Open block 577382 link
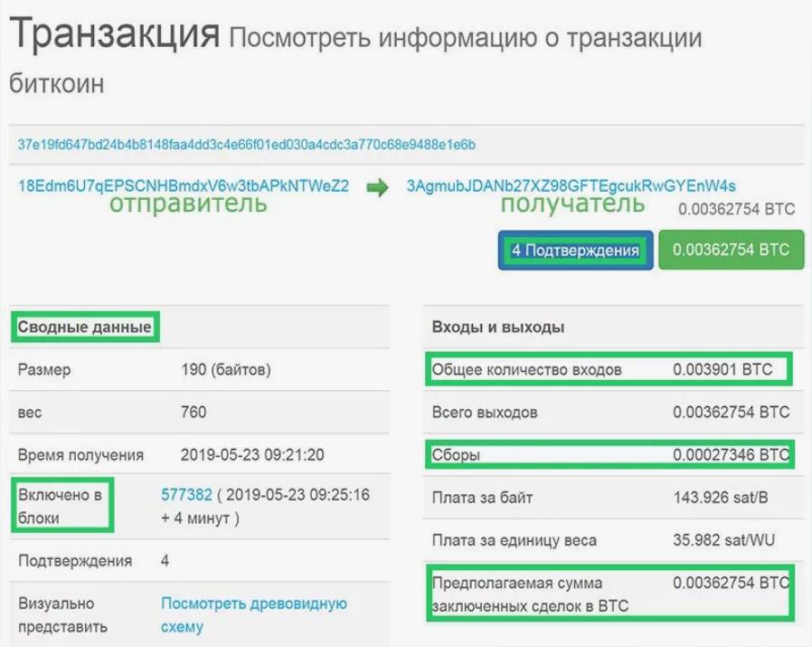The height and width of the screenshot is (647, 812). coord(186,495)
